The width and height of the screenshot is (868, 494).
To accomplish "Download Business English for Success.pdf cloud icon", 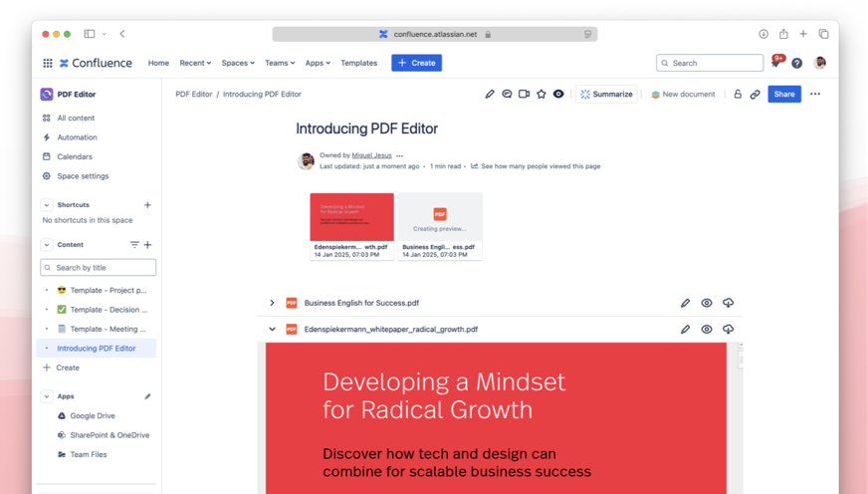I will (728, 303).
